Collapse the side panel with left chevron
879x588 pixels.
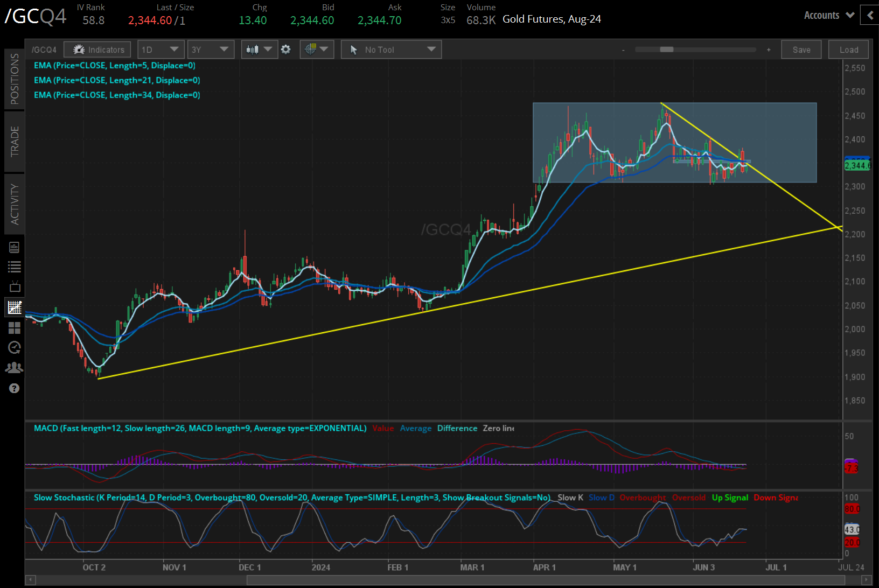870,15
